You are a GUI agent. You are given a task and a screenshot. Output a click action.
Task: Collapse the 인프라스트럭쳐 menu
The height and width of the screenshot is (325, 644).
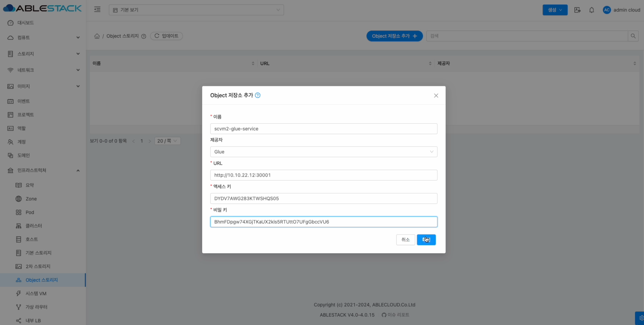pos(43,170)
